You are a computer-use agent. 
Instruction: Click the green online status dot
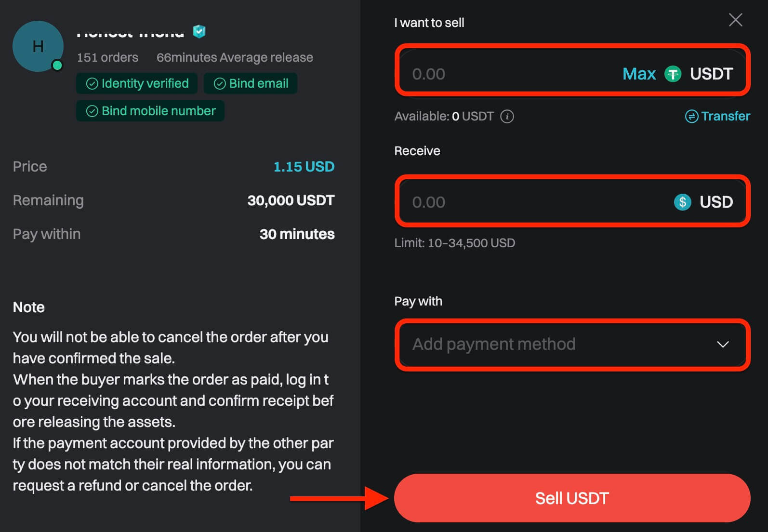57,65
